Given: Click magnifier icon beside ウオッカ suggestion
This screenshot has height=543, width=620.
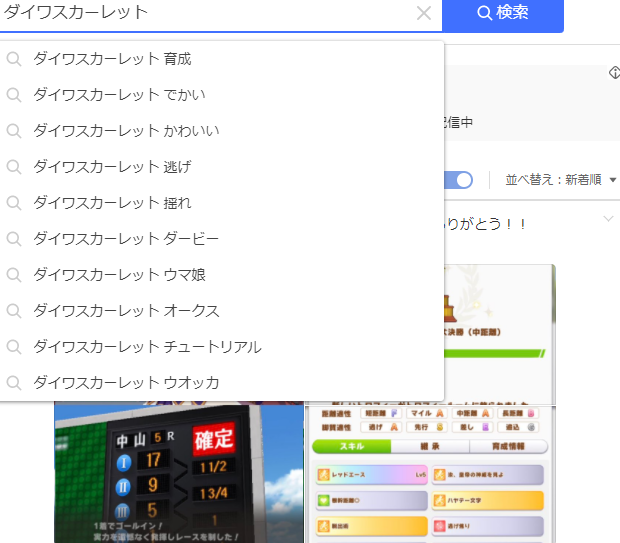Looking at the screenshot, I should point(14,383).
